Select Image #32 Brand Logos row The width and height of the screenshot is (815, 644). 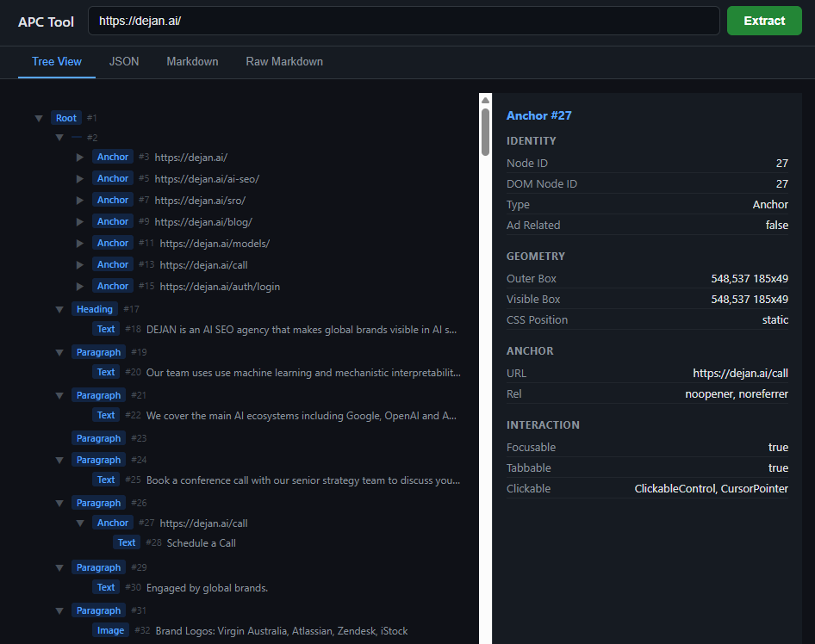click(282, 631)
